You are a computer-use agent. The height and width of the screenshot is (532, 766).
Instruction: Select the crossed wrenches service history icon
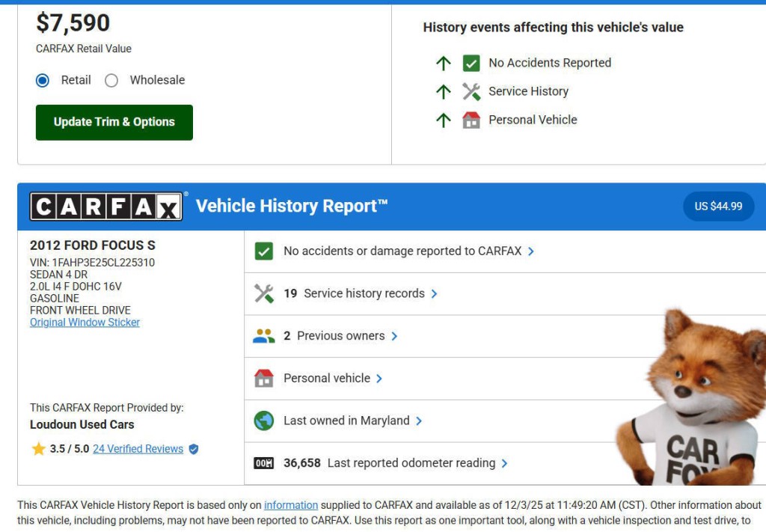(x=263, y=293)
